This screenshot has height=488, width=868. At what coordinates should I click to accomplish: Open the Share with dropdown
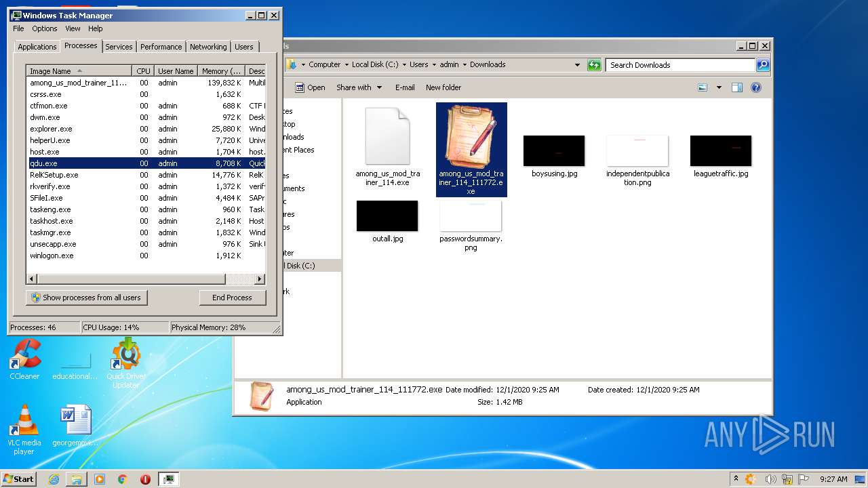click(x=359, y=87)
